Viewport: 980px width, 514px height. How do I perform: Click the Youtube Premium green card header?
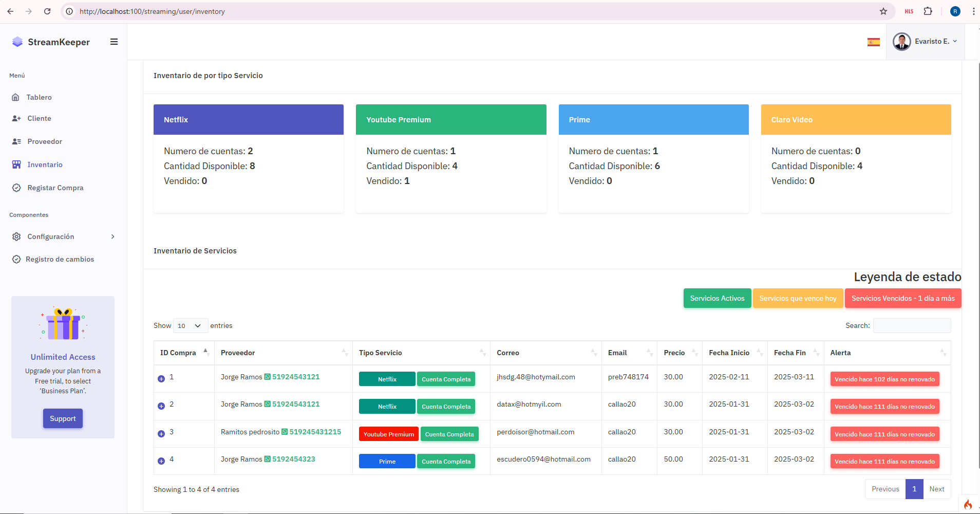[x=451, y=119]
